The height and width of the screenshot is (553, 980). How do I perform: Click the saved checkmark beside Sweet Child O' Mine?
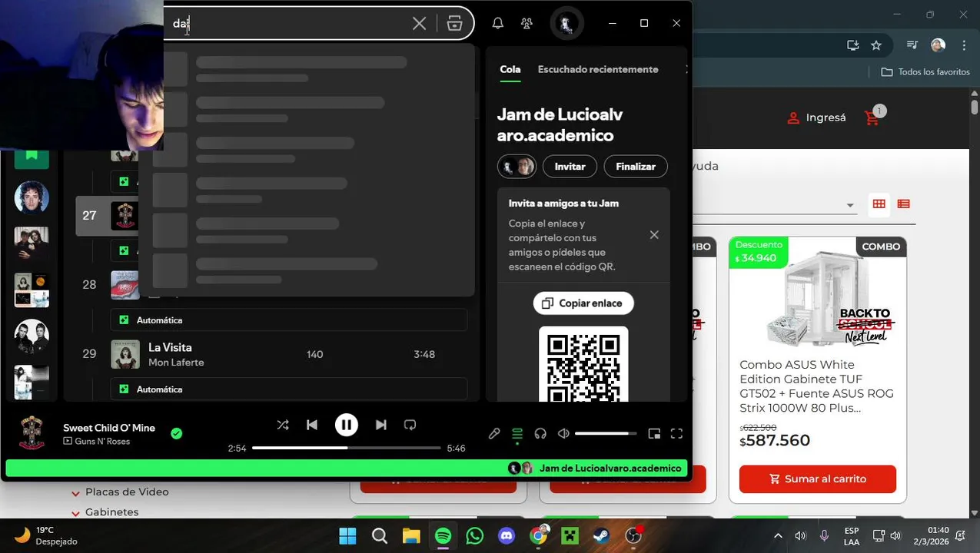click(177, 434)
